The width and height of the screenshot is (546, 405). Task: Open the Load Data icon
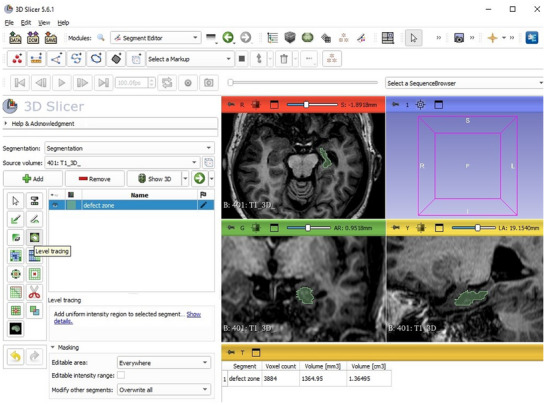15,38
